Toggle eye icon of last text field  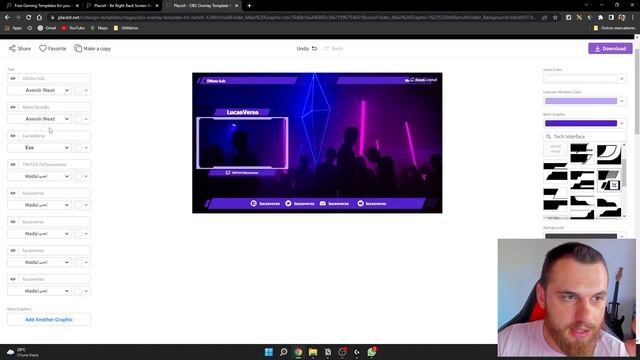(13, 279)
